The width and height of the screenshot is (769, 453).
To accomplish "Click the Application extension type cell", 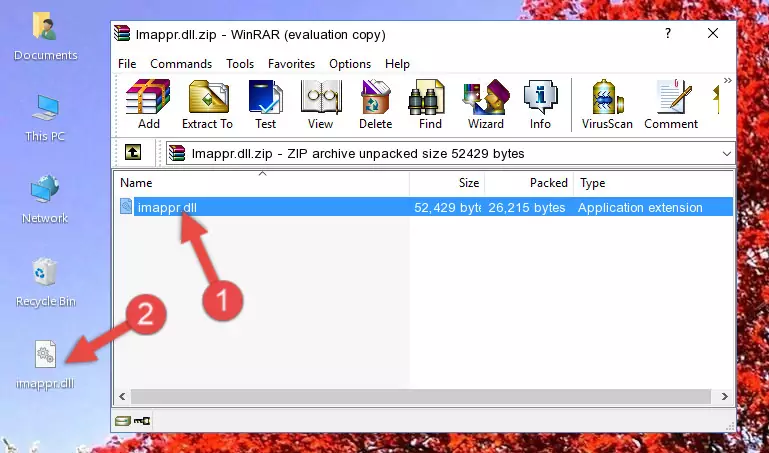I will coord(640,207).
